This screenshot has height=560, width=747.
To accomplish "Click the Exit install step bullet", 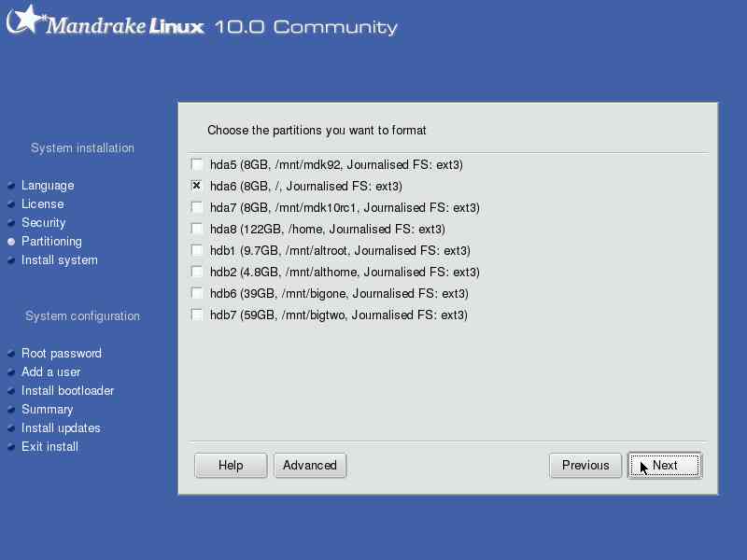I will pos(11,447).
